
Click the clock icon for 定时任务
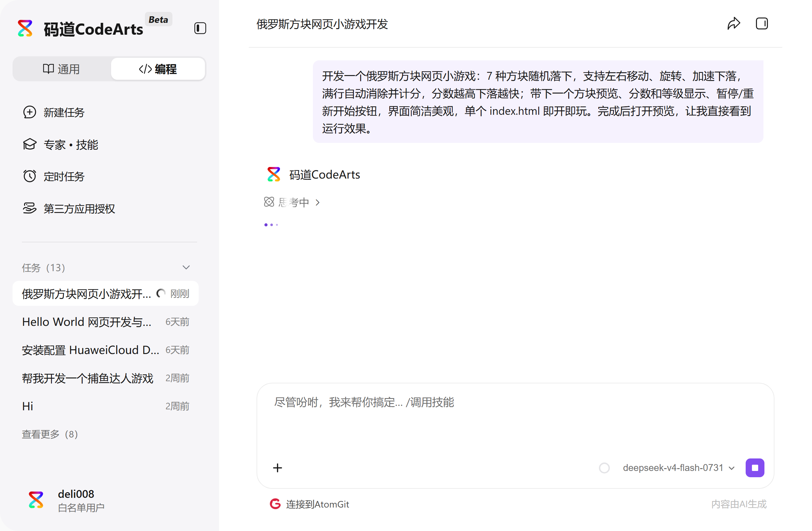click(x=30, y=176)
